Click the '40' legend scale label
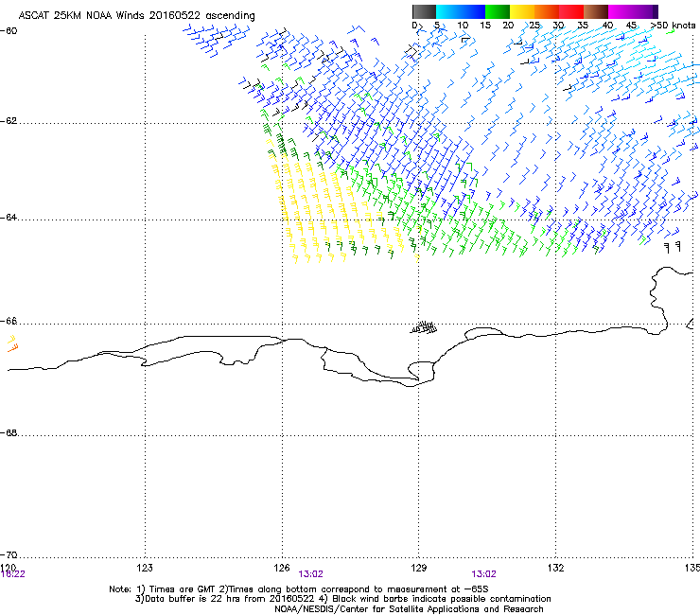Screen dimensions: 700x615 [607, 26]
